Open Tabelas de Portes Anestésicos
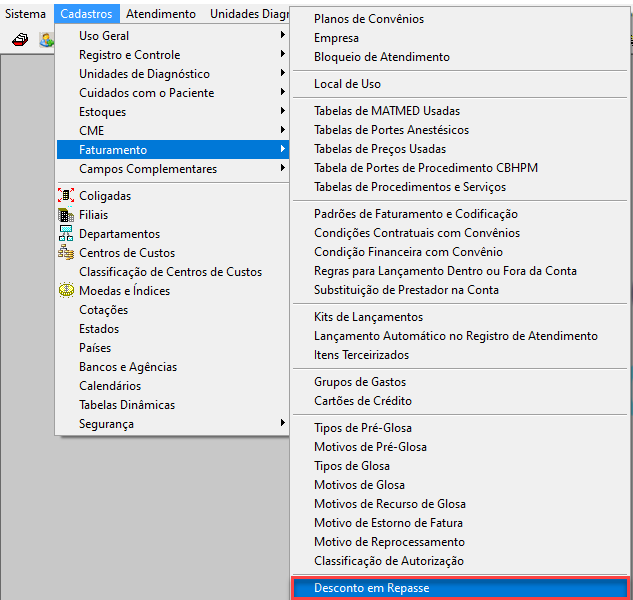This screenshot has width=633, height=600. pos(460,130)
